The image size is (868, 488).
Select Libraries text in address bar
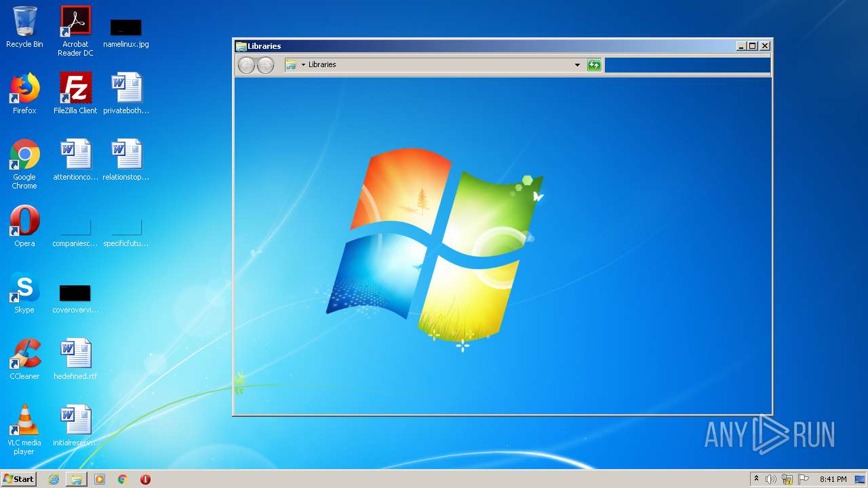pyautogui.click(x=322, y=64)
